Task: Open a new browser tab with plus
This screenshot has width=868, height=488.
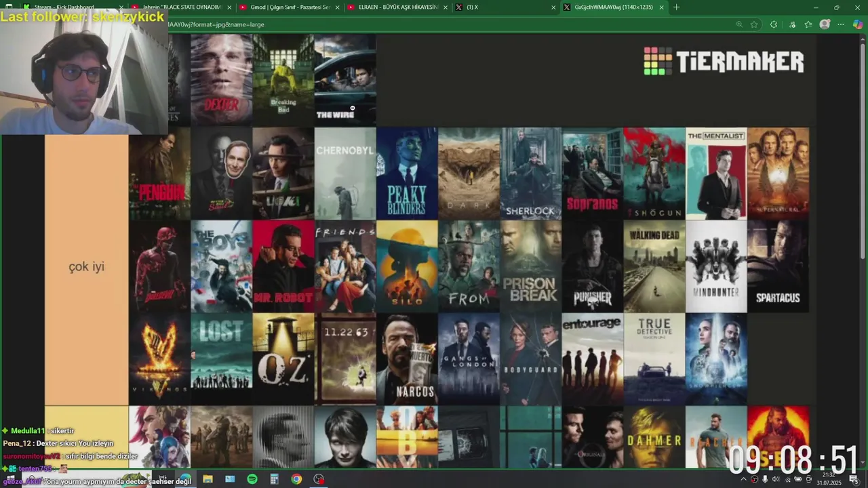Action: tap(676, 7)
